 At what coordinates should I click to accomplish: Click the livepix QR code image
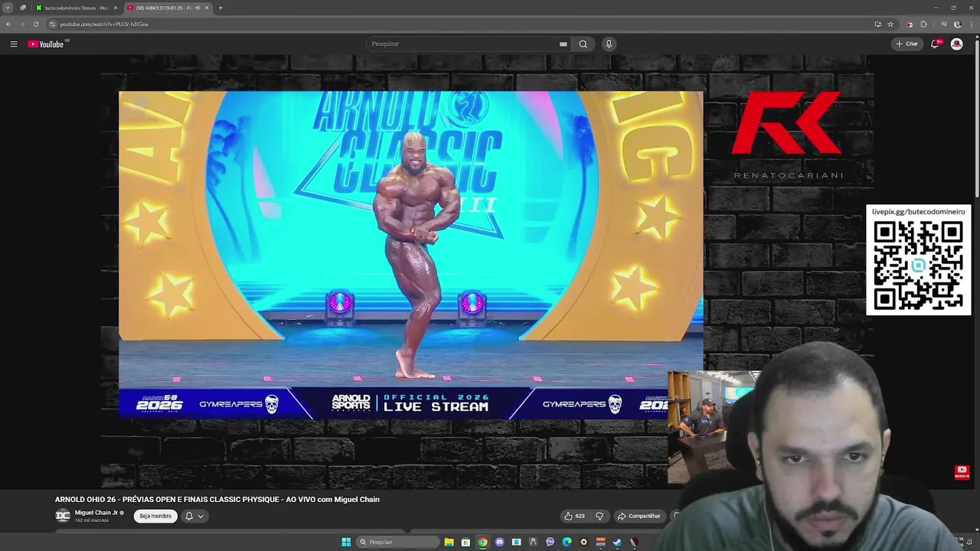[919, 266]
